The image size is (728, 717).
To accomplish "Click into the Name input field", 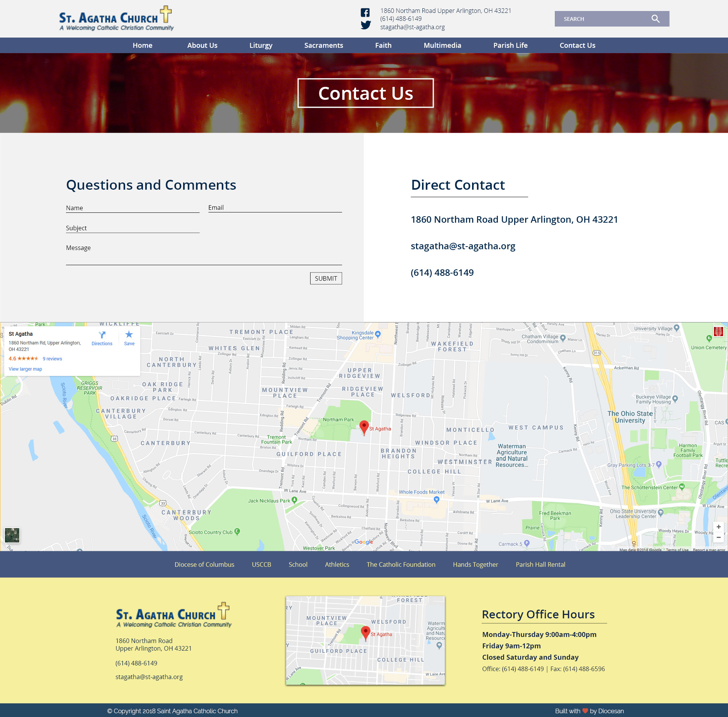I will (x=133, y=208).
